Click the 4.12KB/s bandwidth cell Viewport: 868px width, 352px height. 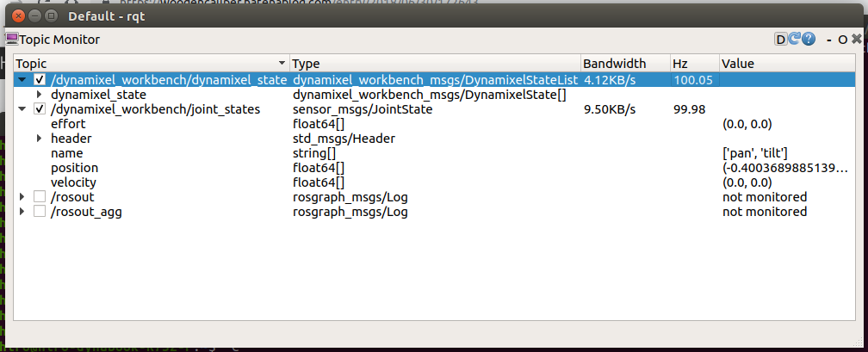(610, 80)
